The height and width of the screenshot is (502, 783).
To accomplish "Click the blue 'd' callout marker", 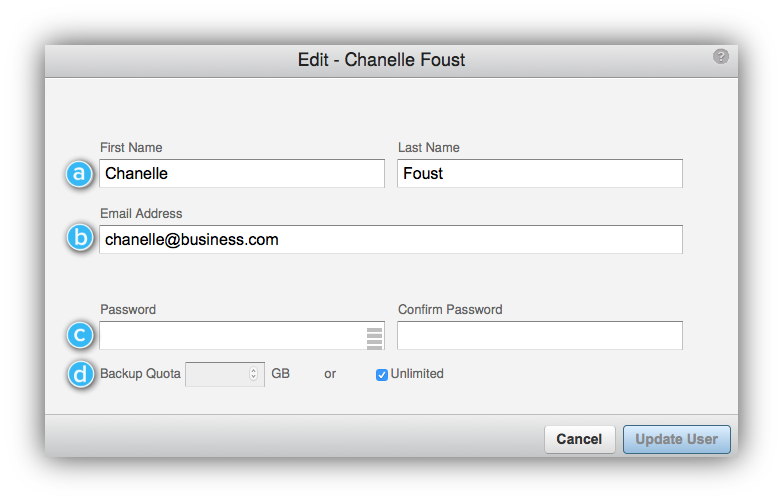I will [x=80, y=374].
